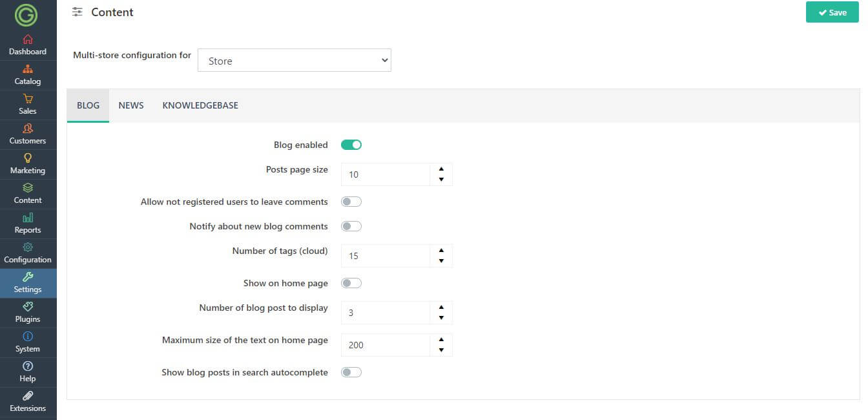Image resolution: width=868 pixels, height=420 pixels.
Task: Disable the Blog enabled switch
Action: [351, 145]
